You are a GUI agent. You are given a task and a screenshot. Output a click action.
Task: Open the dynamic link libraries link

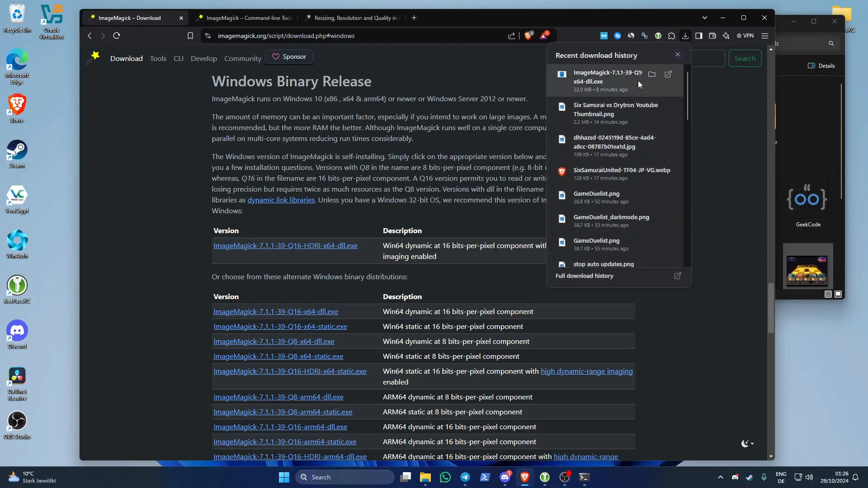coord(281,200)
